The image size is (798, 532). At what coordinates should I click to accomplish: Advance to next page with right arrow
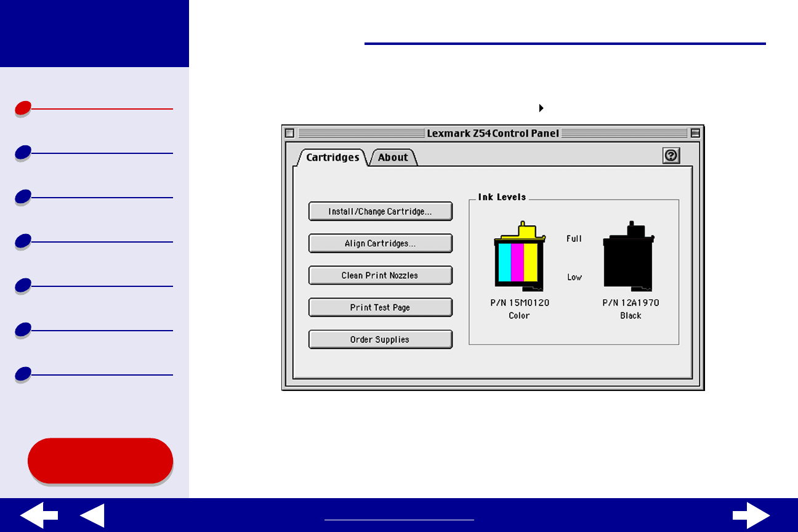click(751, 515)
